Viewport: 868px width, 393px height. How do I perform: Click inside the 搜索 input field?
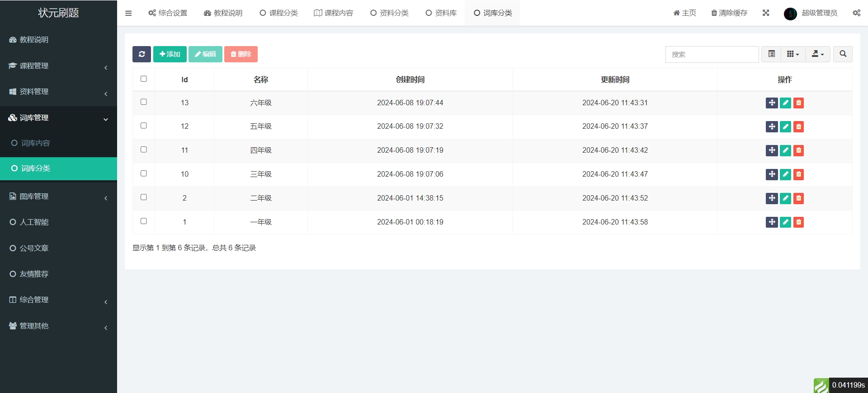[712, 54]
